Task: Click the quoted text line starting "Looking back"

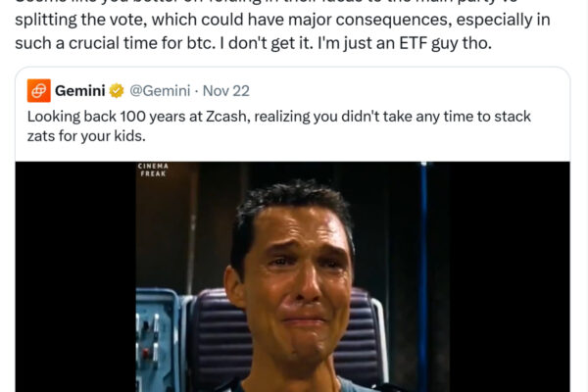Action: coord(278,117)
